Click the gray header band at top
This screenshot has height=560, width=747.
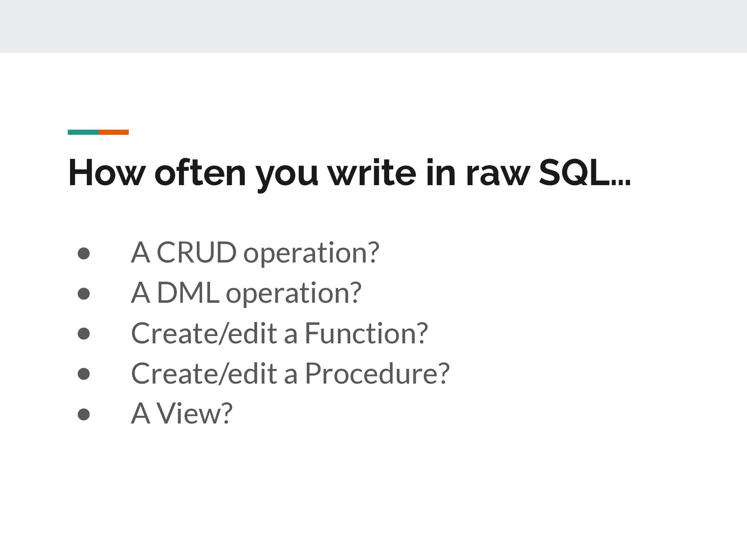click(x=373, y=26)
